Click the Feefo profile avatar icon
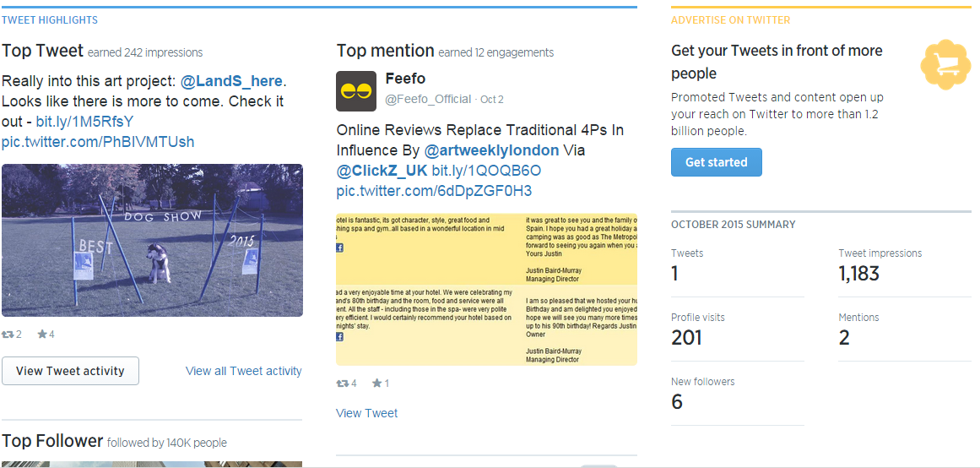Viewport: 980px width, 468px height. coord(356,91)
